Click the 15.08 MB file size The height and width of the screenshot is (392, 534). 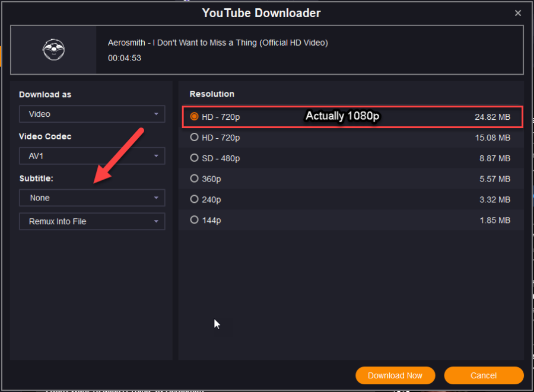pyautogui.click(x=492, y=138)
